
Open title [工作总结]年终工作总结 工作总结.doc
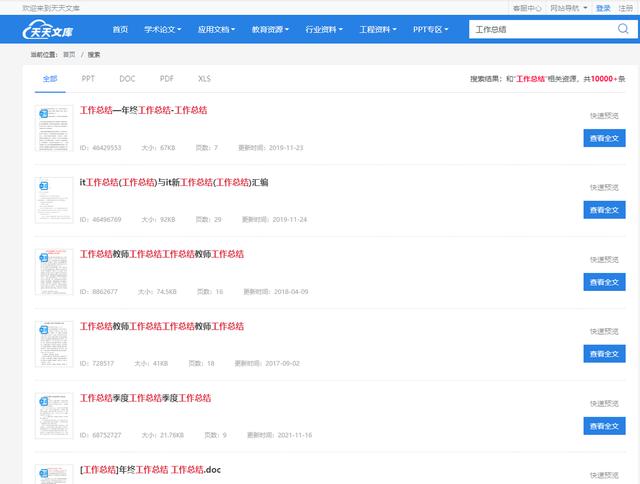(x=150, y=470)
